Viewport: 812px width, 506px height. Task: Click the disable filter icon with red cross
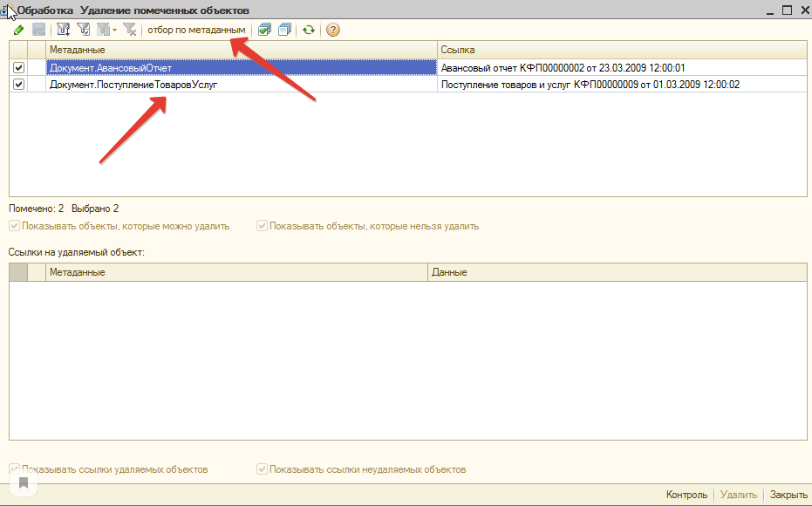pyautogui.click(x=130, y=30)
